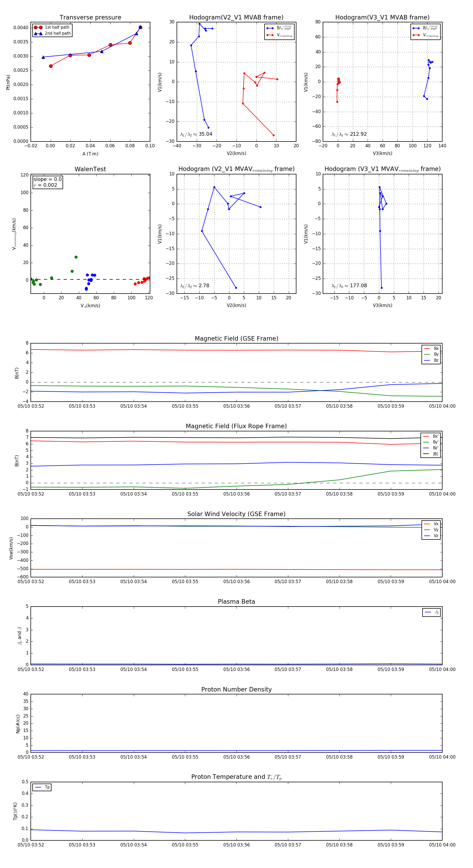The height and width of the screenshot is (868, 473).
Task: Click 'Hodogram(V3_V1 MVAB frame)' title
Action: coord(382,18)
